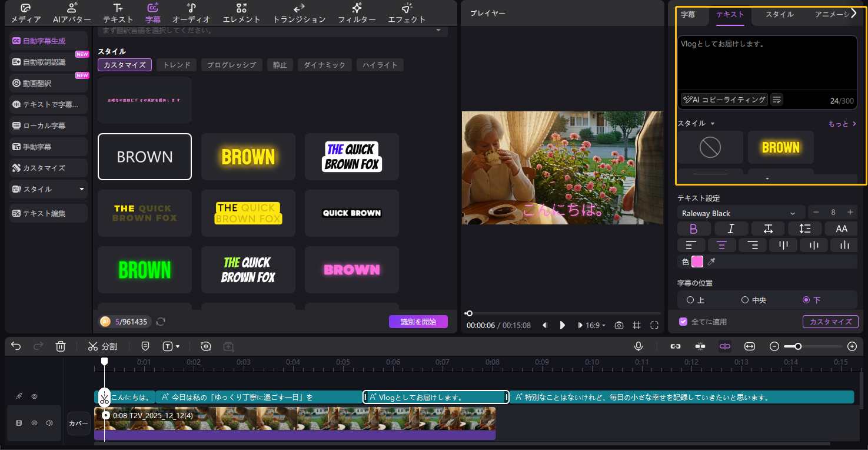The width and height of the screenshot is (868, 450).
Task: Click the snapshot camera icon in player
Action: point(619,325)
